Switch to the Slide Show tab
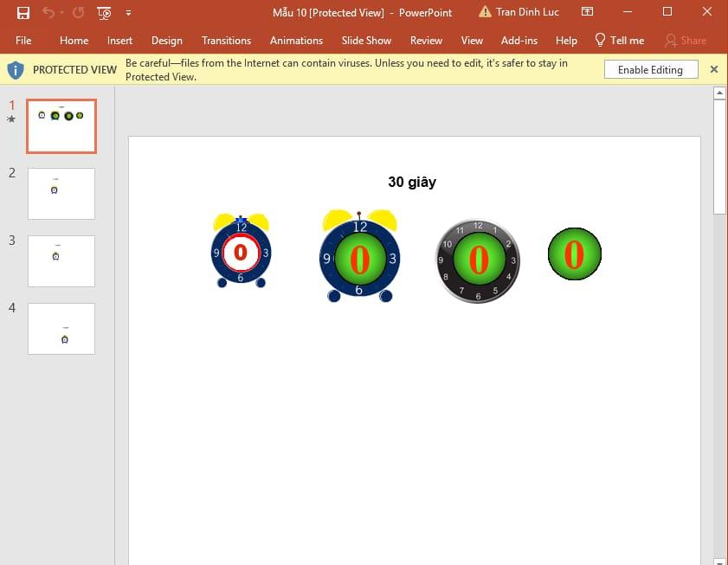The image size is (728, 565). click(x=366, y=40)
